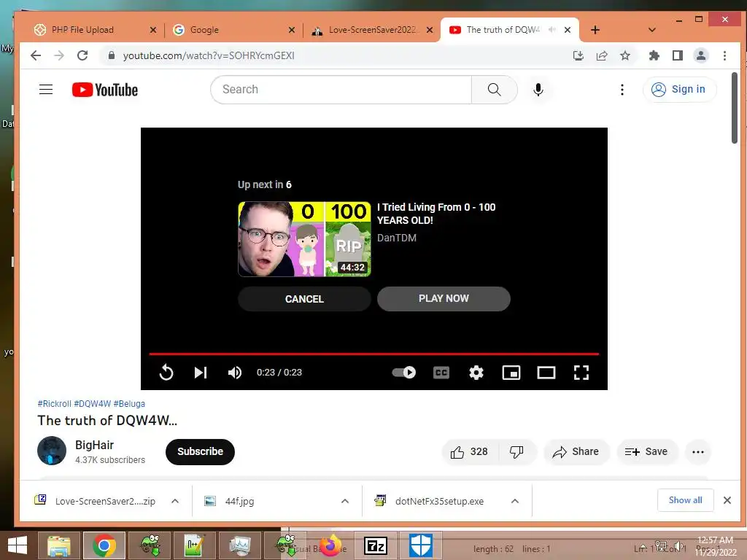Focus the YouTube Search field

click(341, 90)
